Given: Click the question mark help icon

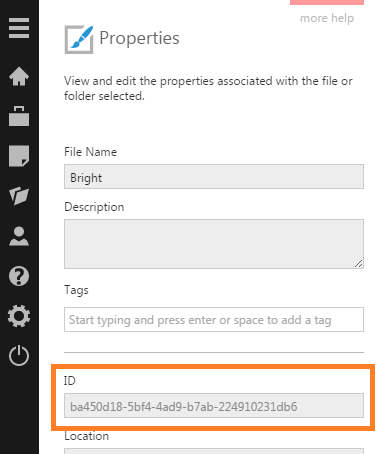Looking at the screenshot, I should [19, 276].
